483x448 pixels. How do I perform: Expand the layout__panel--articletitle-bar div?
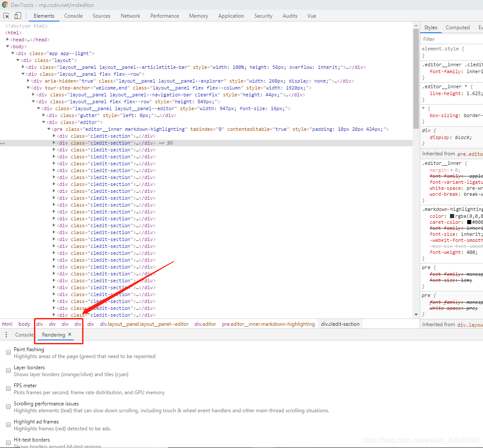coord(23,67)
